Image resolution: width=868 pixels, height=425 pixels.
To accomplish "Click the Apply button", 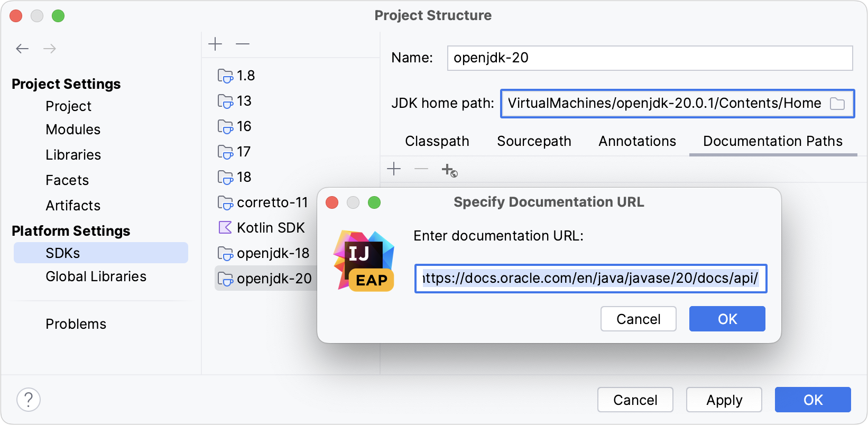I will [x=724, y=400].
